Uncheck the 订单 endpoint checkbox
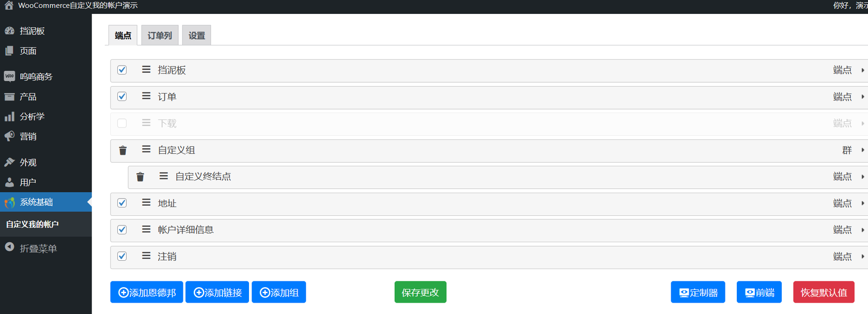The image size is (868, 314). (122, 97)
